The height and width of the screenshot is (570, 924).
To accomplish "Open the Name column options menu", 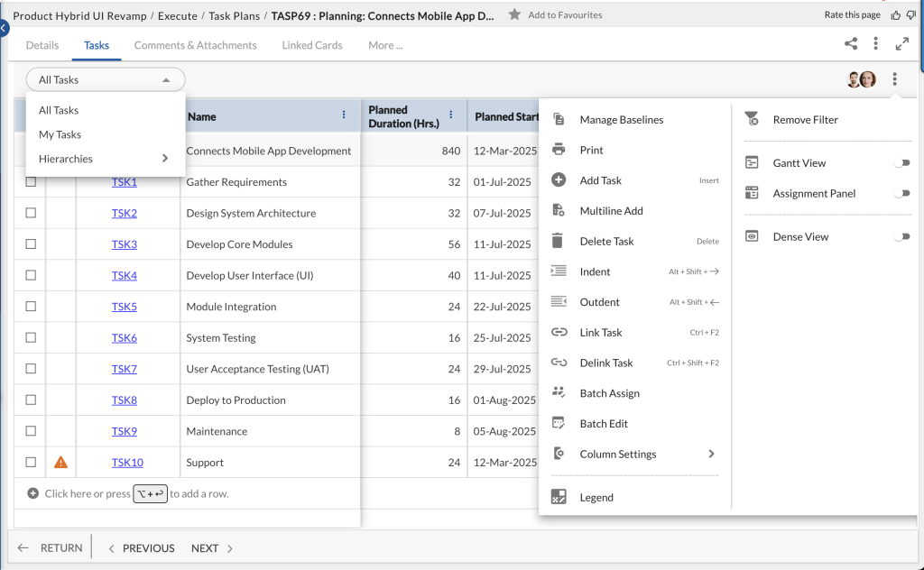I will click(x=343, y=115).
